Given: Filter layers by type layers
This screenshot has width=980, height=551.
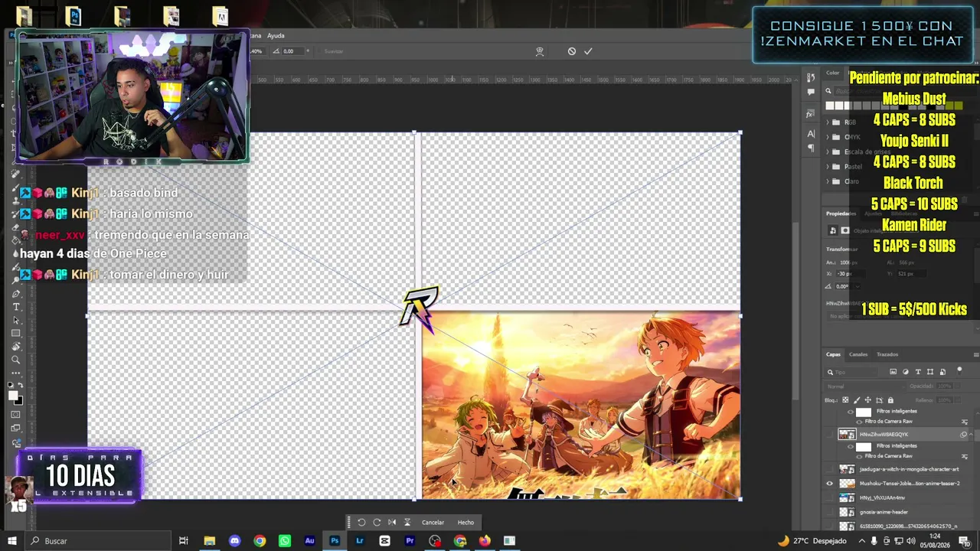Looking at the screenshot, I should (x=918, y=372).
